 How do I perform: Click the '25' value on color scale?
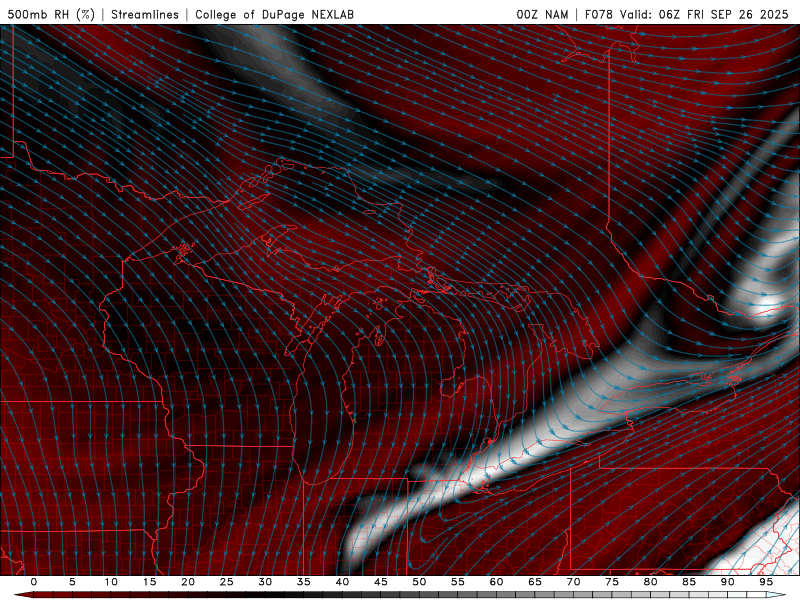pyautogui.click(x=227, y=582)
